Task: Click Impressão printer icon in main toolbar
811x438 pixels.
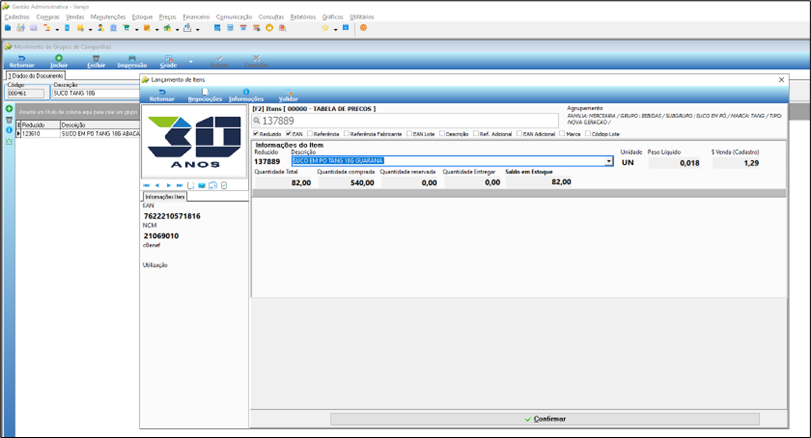Action: tap(132, 58)
